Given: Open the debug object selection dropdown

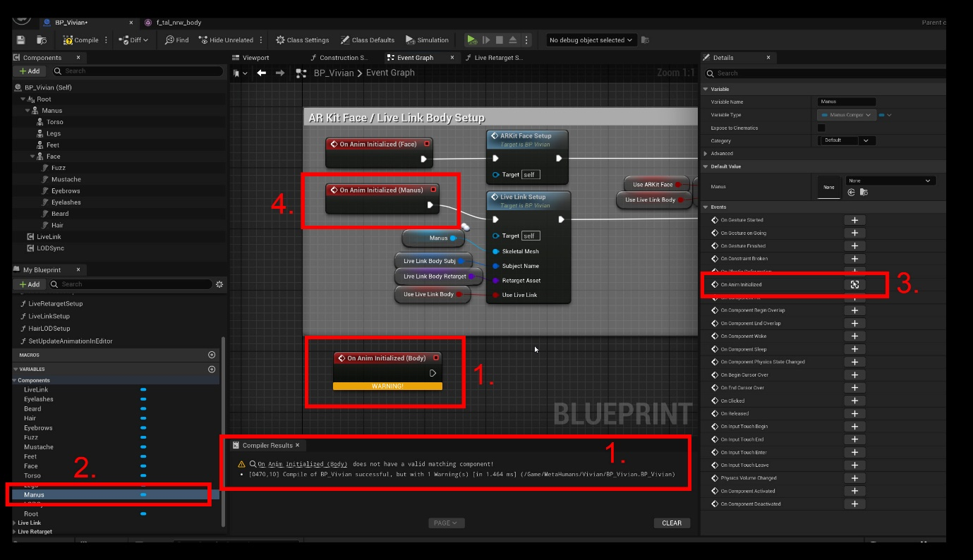Looking at the screenshot, I should (x=591, y=40).
